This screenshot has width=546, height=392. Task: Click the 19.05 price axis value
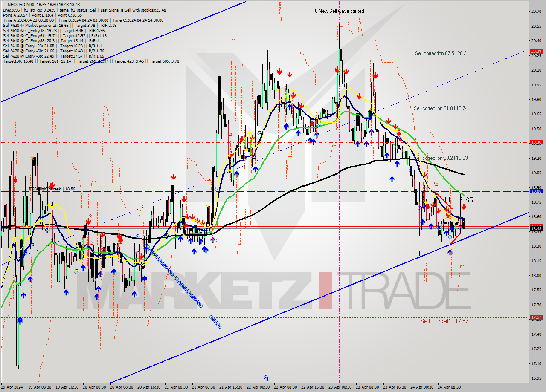pyautogui.click(x=536, y=173)
